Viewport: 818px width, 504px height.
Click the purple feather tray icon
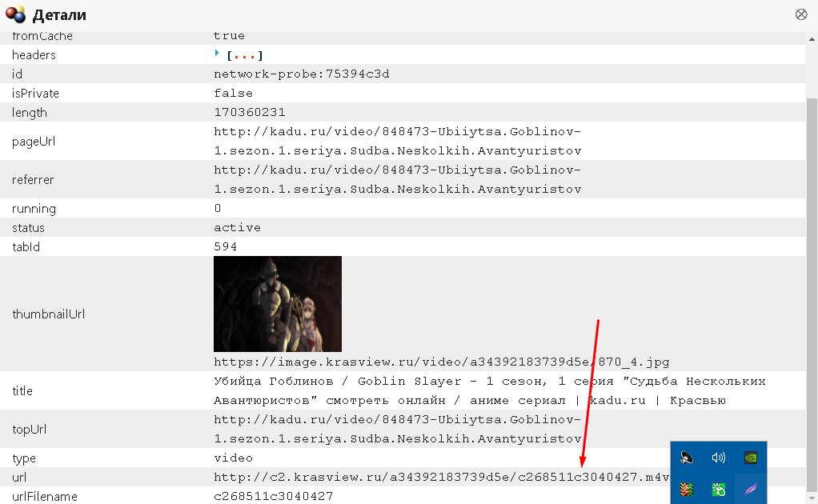[x=751, y=488]
